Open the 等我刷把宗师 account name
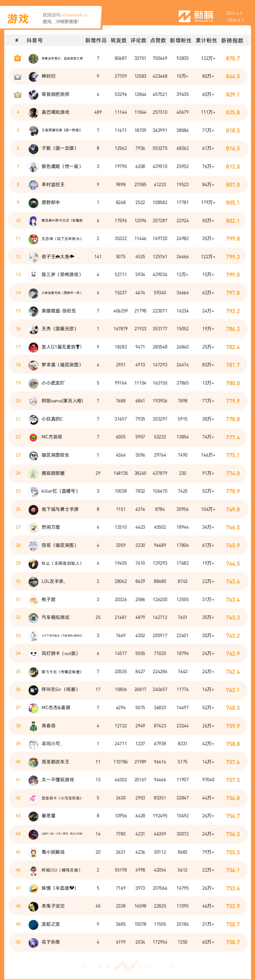The width and height of the screenshot is (255, 980). pyautogui.click(x=55, y=94)
